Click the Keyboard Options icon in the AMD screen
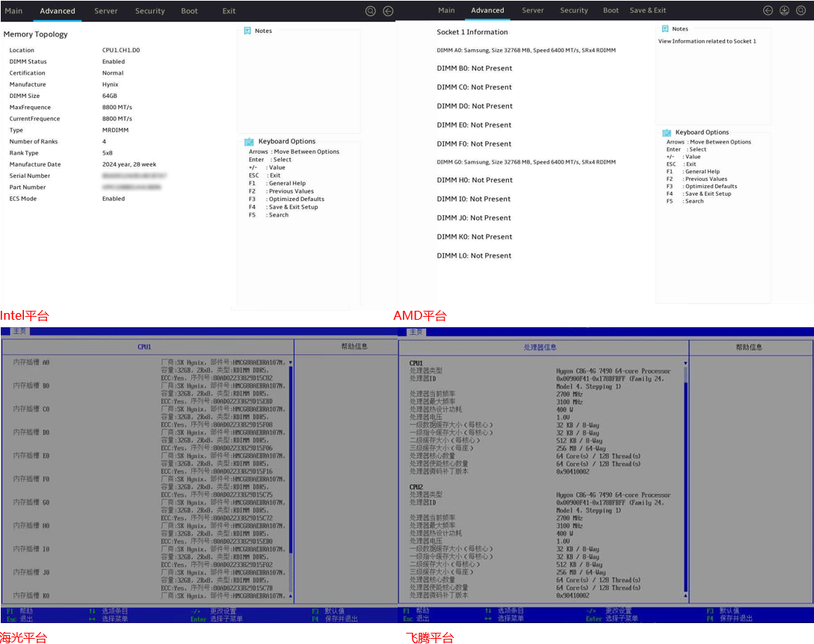This screenshot has width=814, height=644. coord(667,132)
